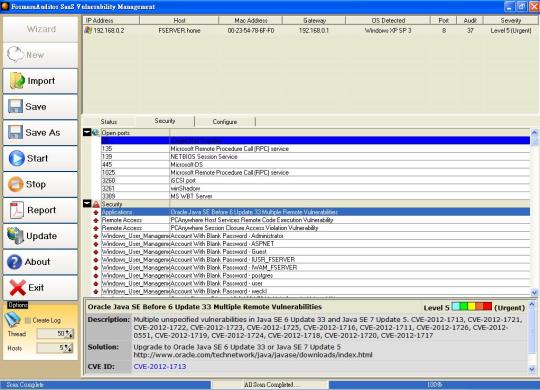Click the About question mark icon
Image resolution: width=540 pixels, height=390 pixels.
coord(14,262)
